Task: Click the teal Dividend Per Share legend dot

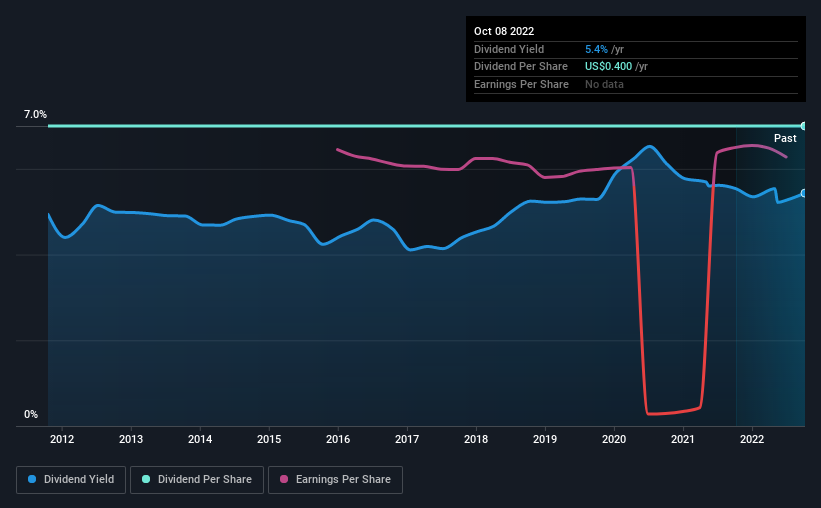Action: [146, 479]
